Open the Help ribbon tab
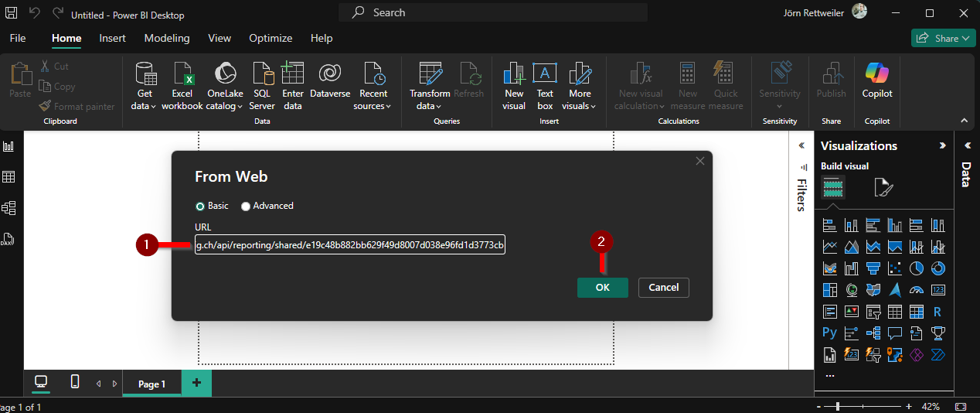 click(x=322, y=38)
